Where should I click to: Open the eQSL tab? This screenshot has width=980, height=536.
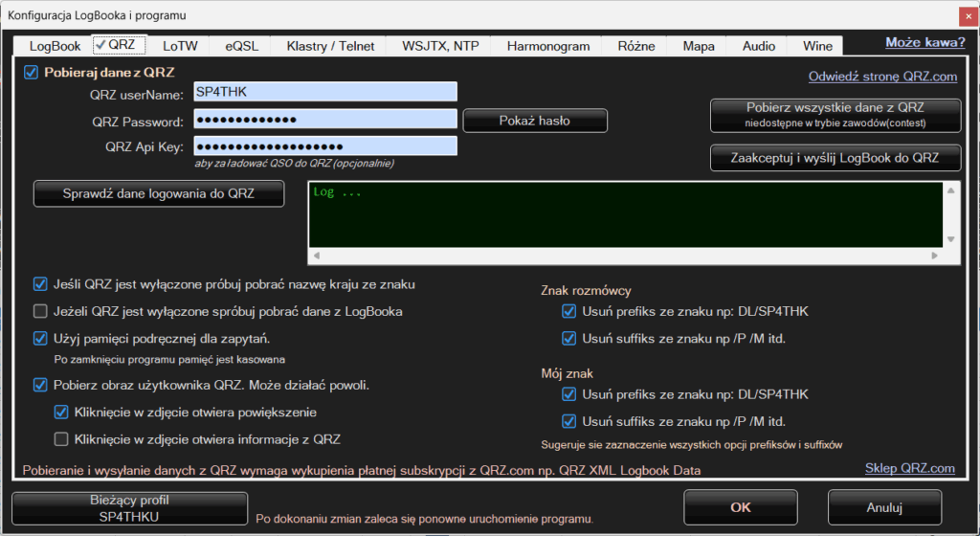[242, 45]
